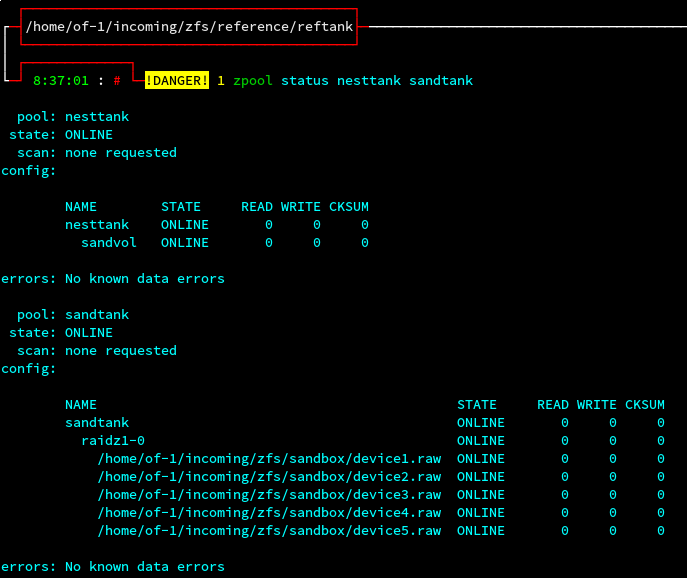
Task: Click the nesttank row name in config table
Action: [97, 225]
